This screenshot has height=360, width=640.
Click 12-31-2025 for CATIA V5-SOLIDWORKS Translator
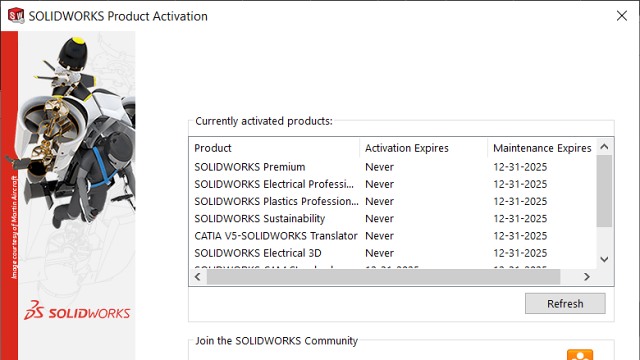pyautogui.click(x=520, y=236)
